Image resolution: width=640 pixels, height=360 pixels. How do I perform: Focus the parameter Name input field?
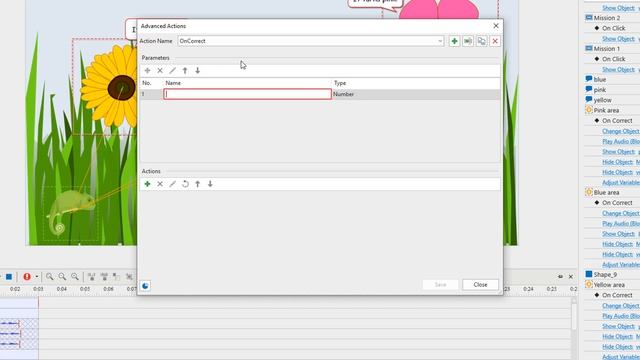click(247, 94)
